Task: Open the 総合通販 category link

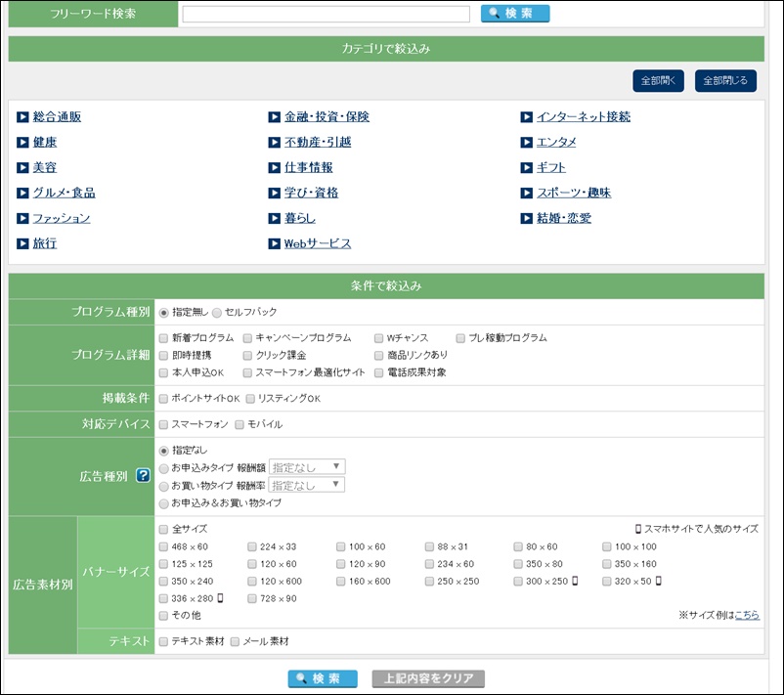Action: (x=57, y=117)
